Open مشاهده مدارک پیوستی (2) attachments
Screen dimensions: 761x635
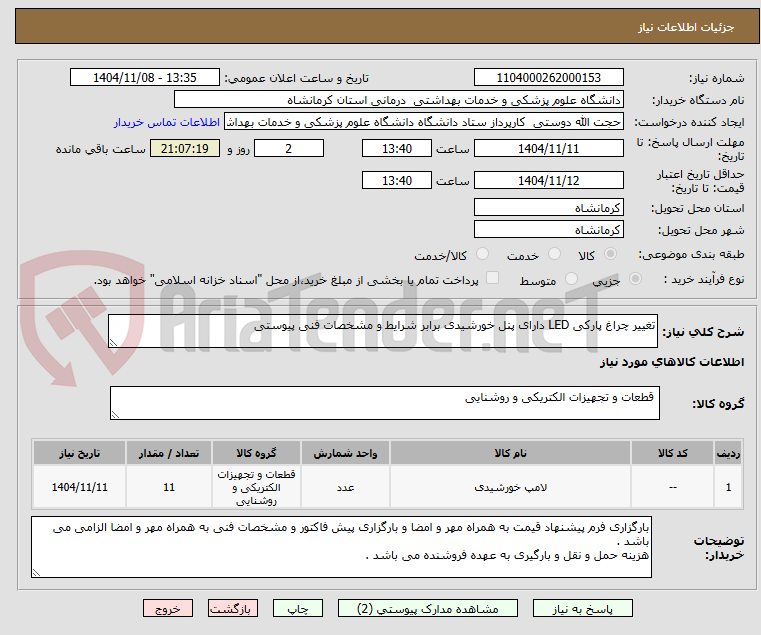428,608
